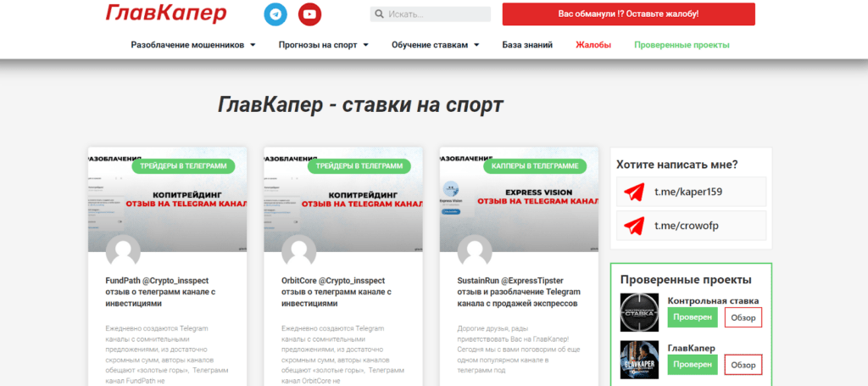Click the Трейдеры в телеграмм tag on FundPath card

(x=183, y=166)
